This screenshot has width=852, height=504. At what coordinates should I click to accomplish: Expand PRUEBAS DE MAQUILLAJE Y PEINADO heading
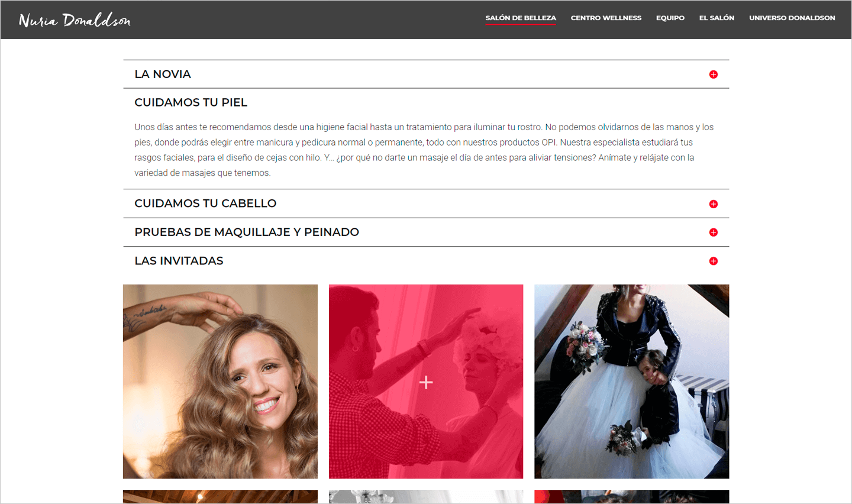click(x=247, y=232)
